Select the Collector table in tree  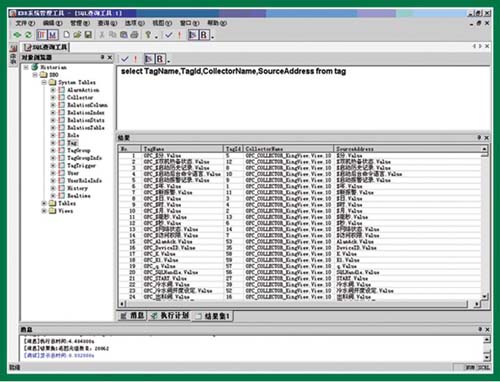pyautogui.click(x=80, y=97)
